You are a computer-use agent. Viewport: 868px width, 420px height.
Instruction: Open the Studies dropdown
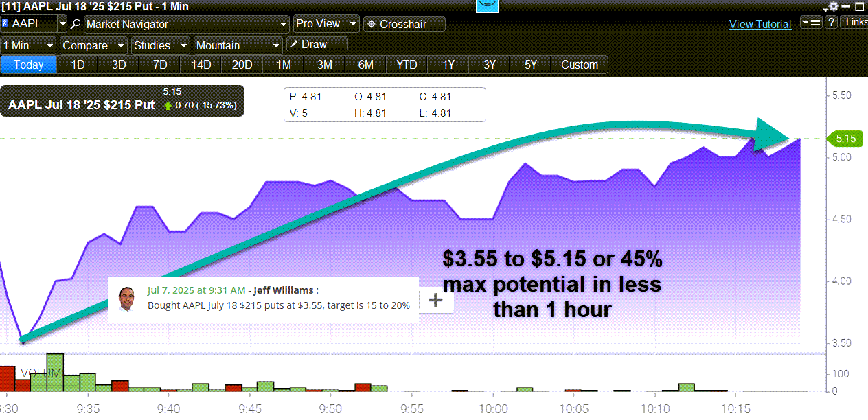click(x=160, y=45)
